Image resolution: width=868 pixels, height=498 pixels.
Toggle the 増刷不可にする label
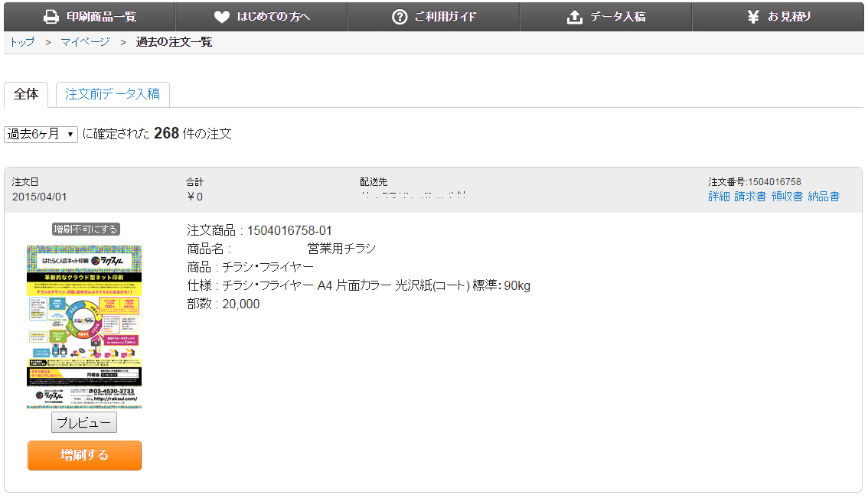coord(86,229)
